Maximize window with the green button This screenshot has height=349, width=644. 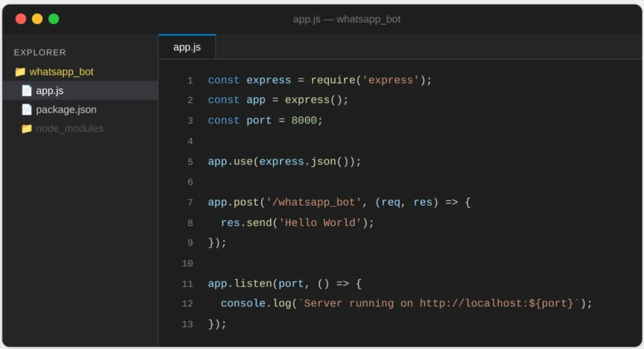coord(54,19)
